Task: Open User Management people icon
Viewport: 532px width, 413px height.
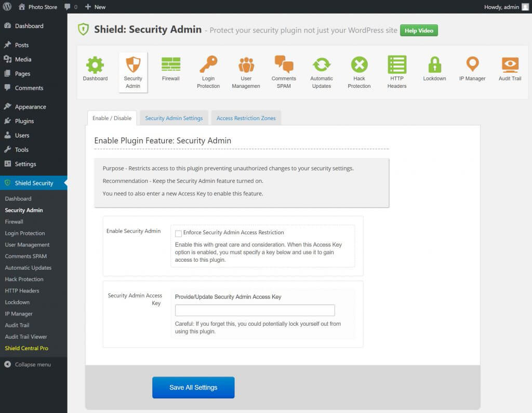Action: 246,64
